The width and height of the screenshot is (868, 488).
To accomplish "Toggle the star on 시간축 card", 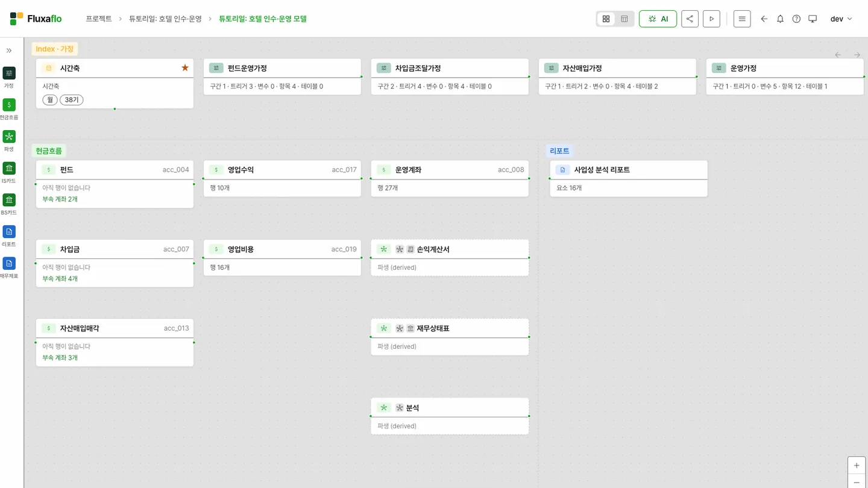I will click(x=185, y=68).
